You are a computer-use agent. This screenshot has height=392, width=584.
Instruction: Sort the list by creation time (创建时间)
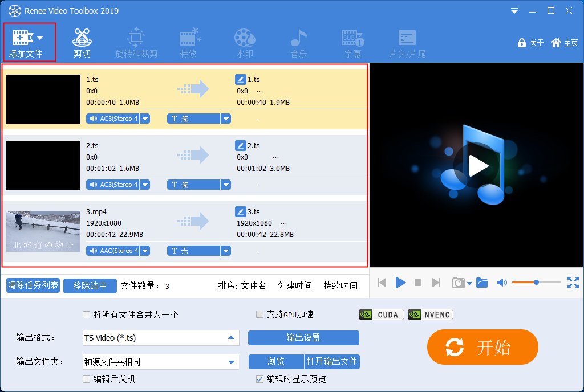pyautogui.click(x=295, y=286)
